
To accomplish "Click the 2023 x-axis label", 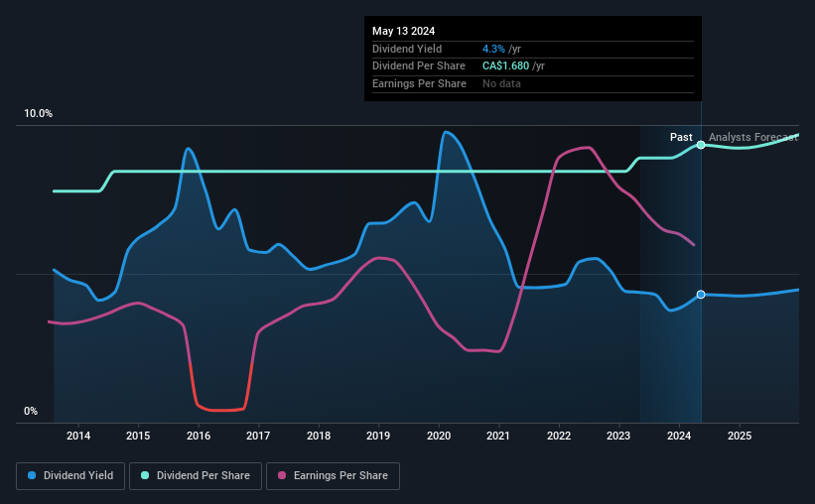I will (x=618, y=436).
